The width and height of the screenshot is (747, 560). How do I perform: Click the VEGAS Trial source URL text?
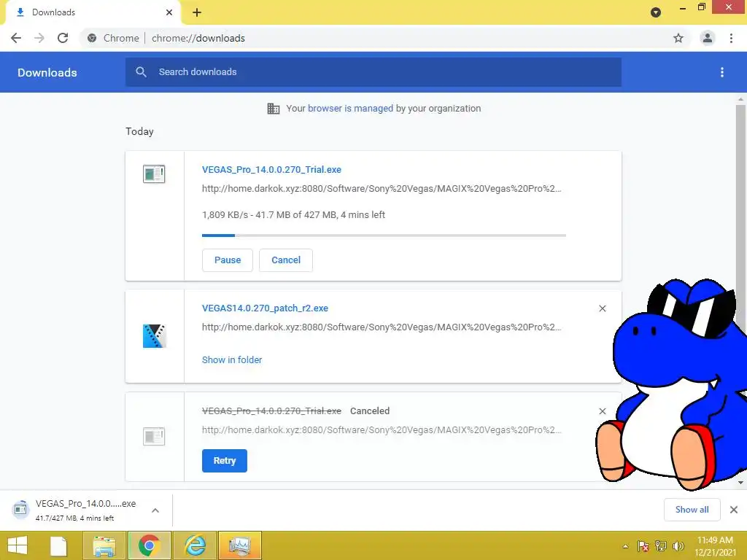382,189
